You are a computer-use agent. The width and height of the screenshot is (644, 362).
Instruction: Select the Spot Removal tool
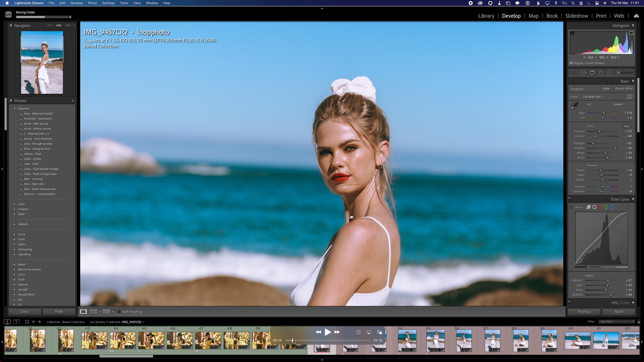point(583,73)
